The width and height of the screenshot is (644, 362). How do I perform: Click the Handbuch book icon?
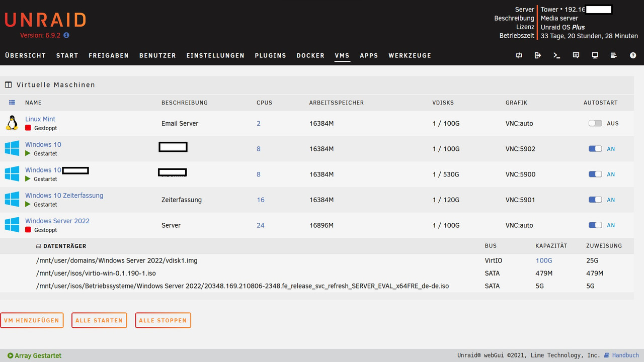tap(606, 355)
